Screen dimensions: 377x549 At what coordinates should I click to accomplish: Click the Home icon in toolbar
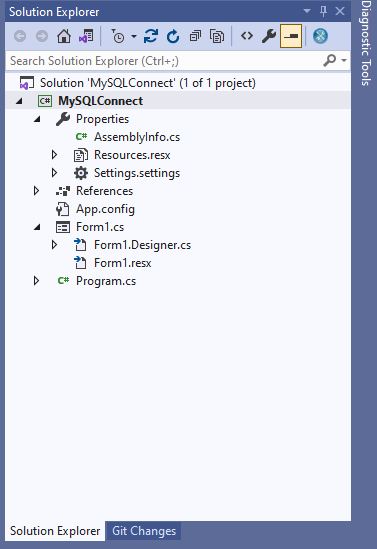tap(64, 36)
